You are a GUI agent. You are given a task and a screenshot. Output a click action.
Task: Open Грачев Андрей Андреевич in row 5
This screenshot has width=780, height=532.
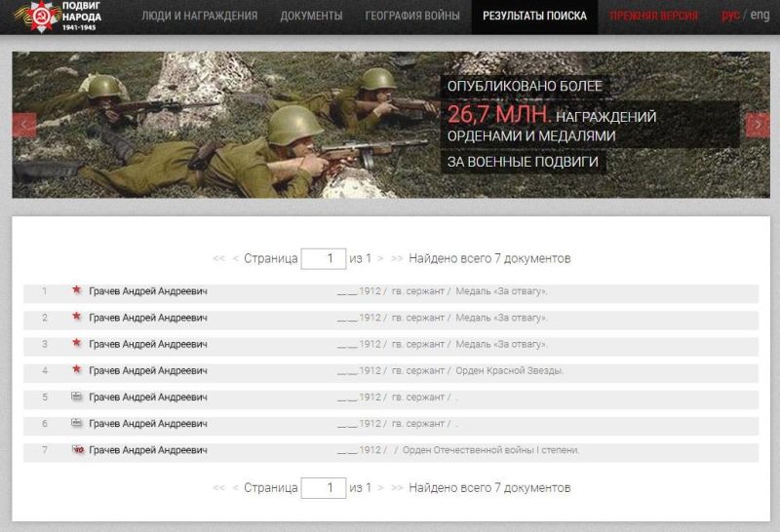148,398
